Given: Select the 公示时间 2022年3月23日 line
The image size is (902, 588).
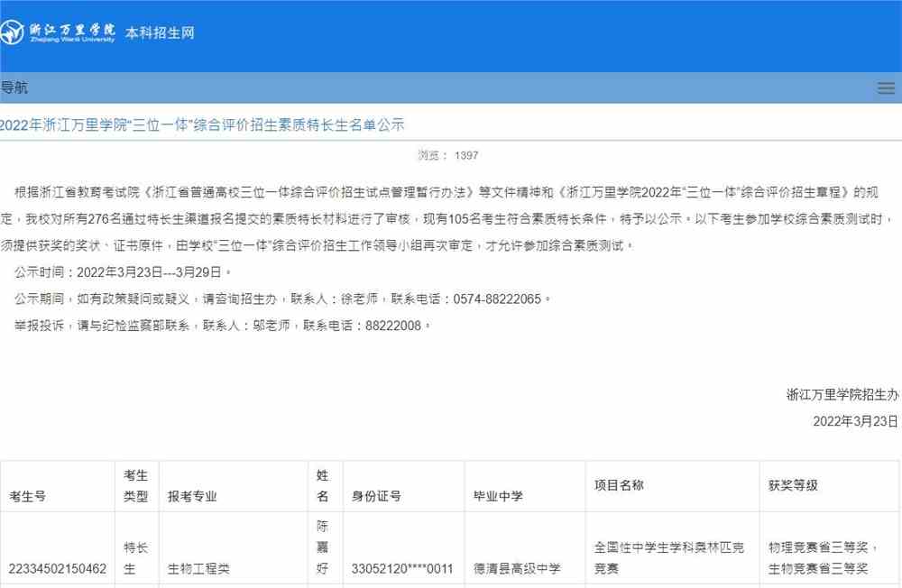Looking at the screenshot, I should click(x=123, y=272).
